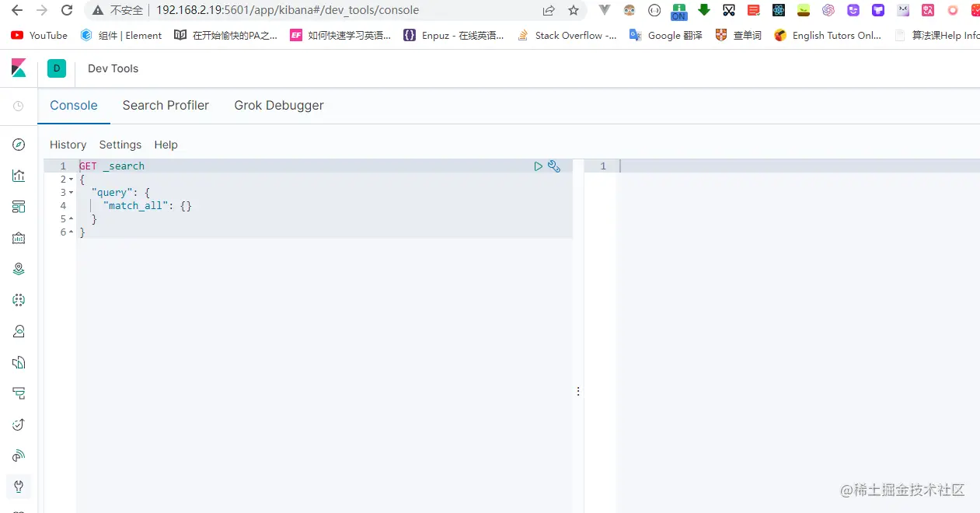This screenshot has width=980, height=513.
Task: Open the wrench actions menu for the request
Action: (x=554, y=166)
